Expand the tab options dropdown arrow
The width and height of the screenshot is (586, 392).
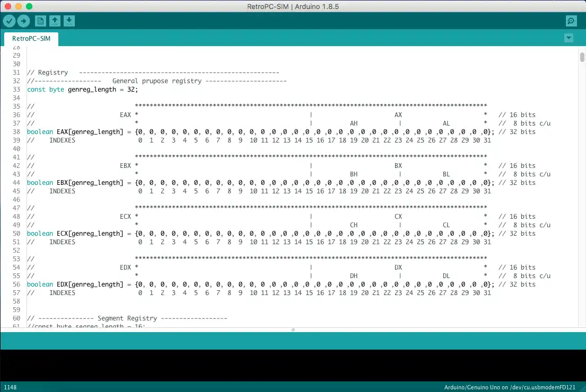click(x=568, y=38)
